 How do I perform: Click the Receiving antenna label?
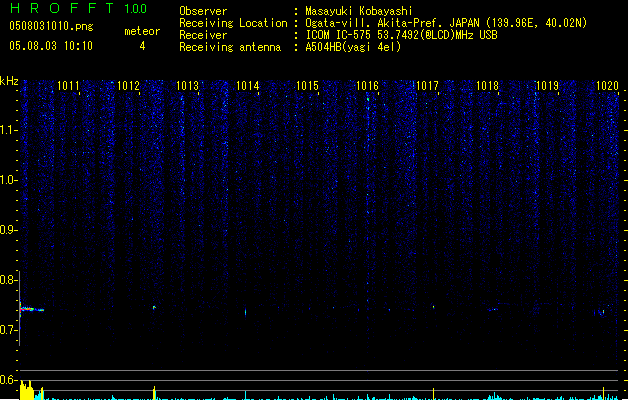coord(230,47)
